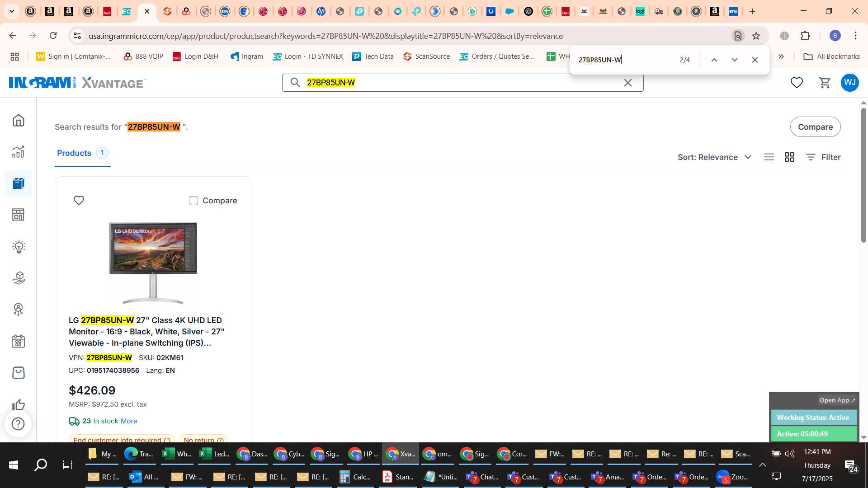Click the thumbs-up feedback icon in sidebar
Image resolution: width=868 pixels, height=488 pixels.
tap(18, 404)
